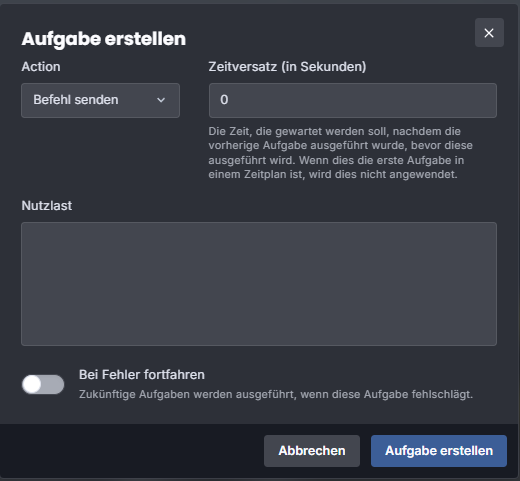Viewport: 520px width, 481px height.
Task: Click the 0 value in the time offset field
Action: click(224, 100)
